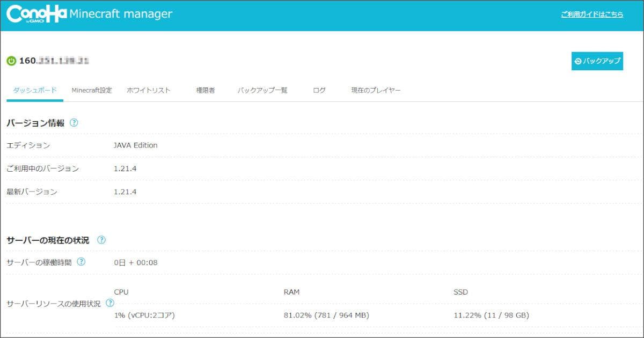The width and height of the screenshot is (644, 338).
Task: Open the ログ tab
Action: coord(319,90)
